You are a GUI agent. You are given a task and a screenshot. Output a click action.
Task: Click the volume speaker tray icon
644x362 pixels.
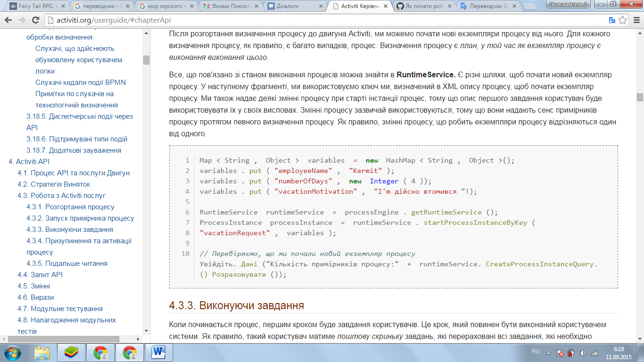tap(583, 353)
